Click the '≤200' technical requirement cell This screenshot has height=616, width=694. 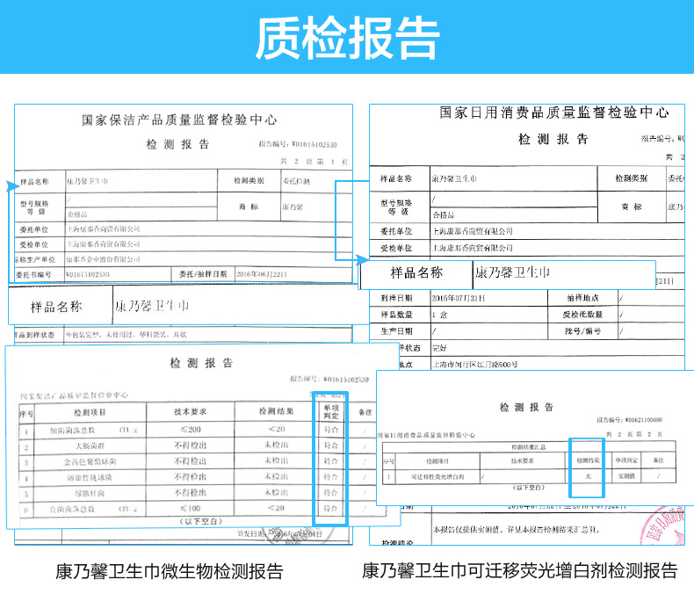point(191,430)
